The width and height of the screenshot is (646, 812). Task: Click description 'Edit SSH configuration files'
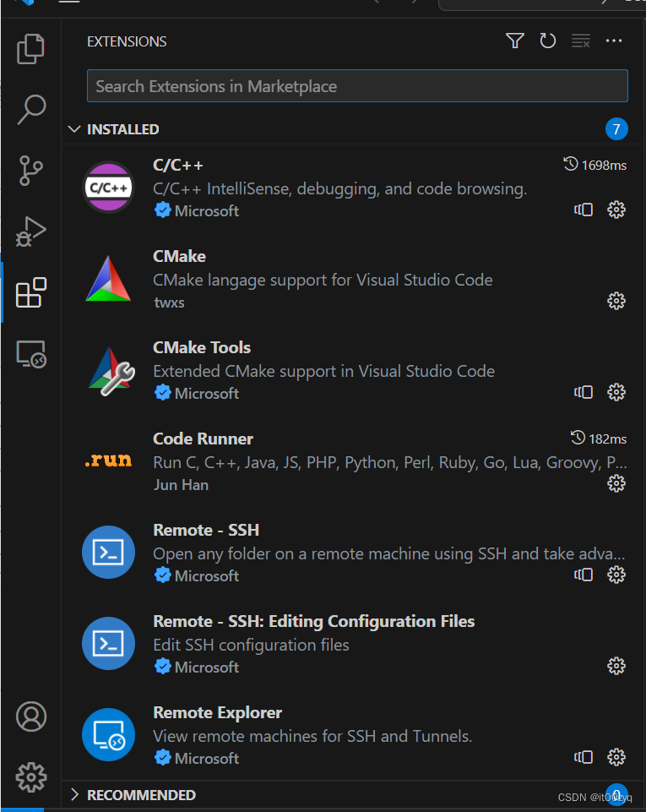click(251, 645)
